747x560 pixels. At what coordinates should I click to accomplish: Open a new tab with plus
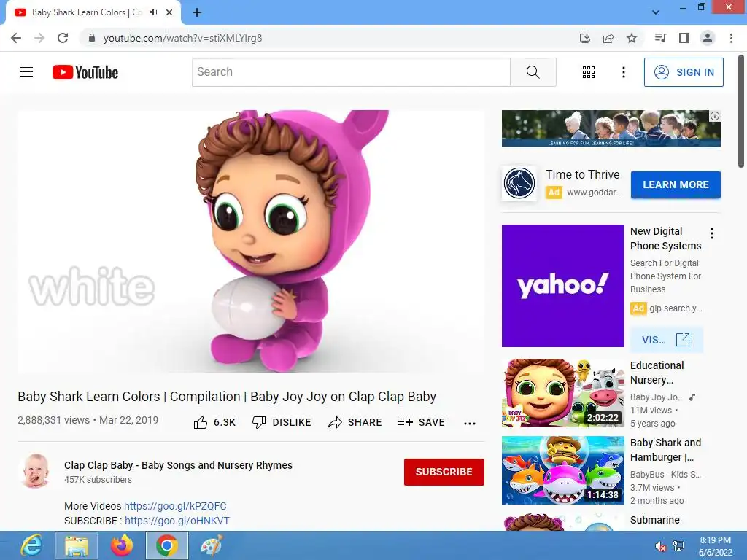(197, 12)
